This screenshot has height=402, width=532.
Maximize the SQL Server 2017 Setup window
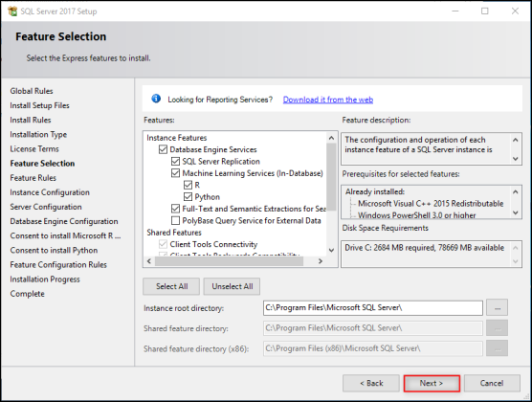pyautogui.click(x=485, y=11)
